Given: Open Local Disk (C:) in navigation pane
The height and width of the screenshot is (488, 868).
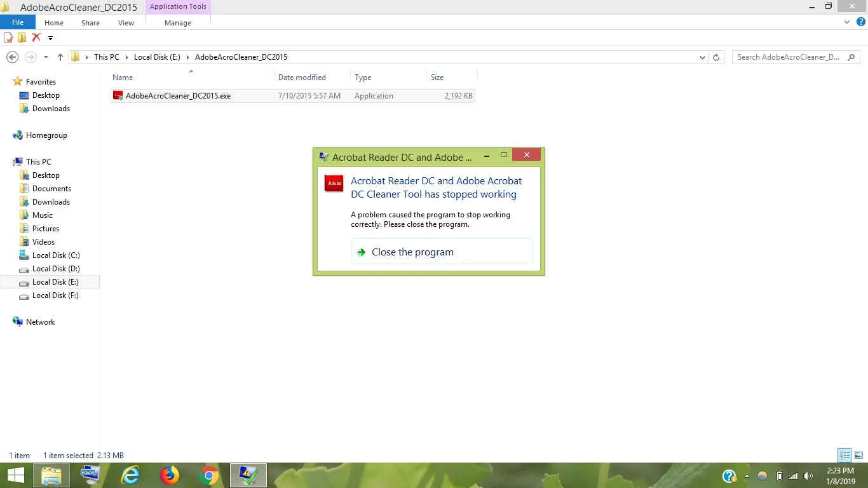Looking at the screenshot, I should coord(56,255).
